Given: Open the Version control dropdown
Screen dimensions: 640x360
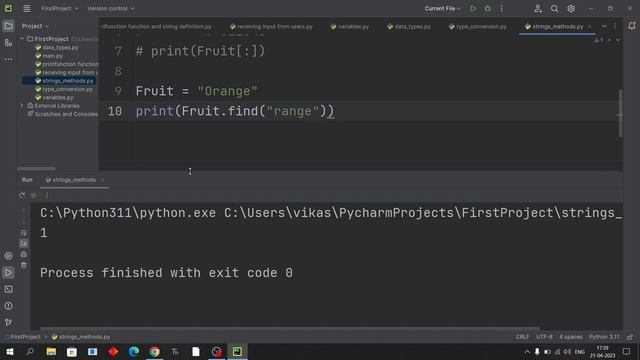Looking at the screenshot, I should coord(111,8).
